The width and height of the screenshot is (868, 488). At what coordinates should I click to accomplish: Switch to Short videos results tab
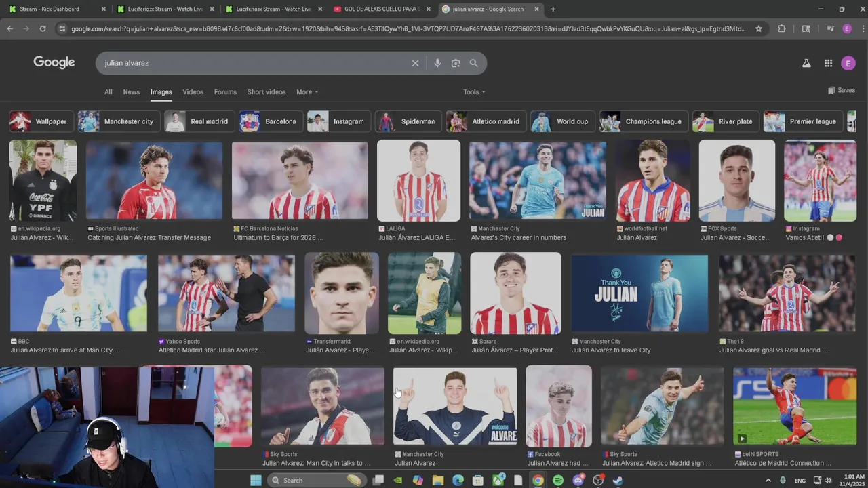266,91
